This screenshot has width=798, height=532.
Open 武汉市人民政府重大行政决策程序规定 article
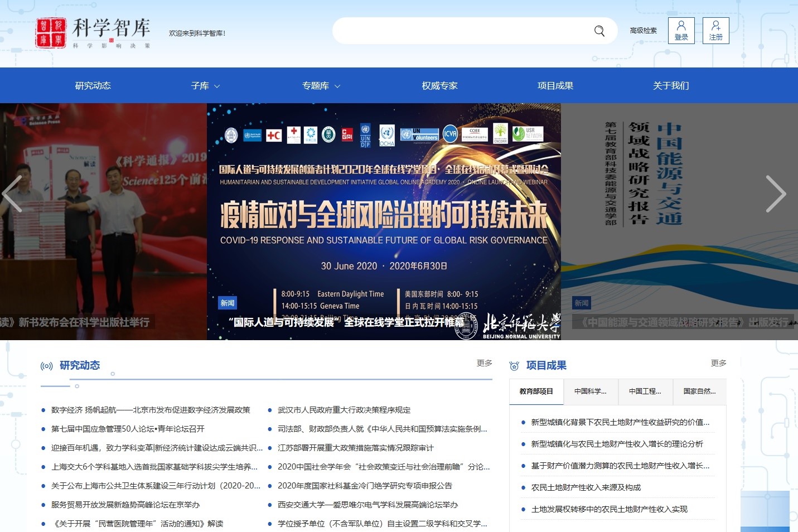pos(344,410)
